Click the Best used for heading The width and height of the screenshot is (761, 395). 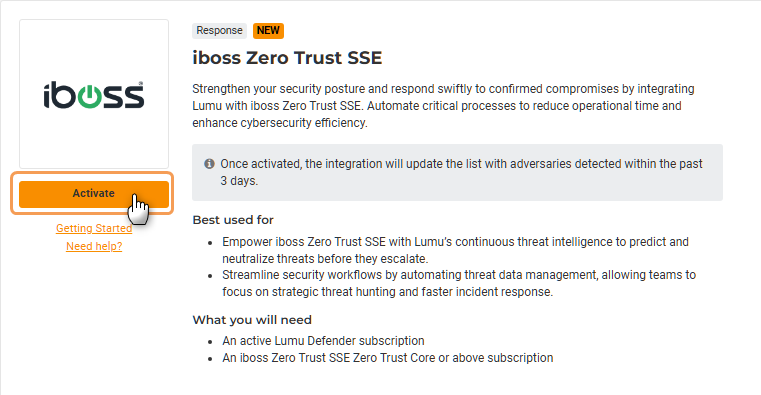coord(233,220)
